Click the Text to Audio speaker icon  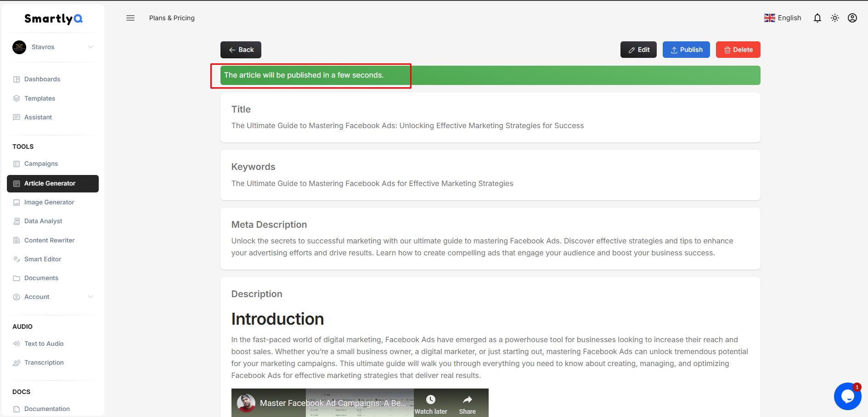pos(17,344)
